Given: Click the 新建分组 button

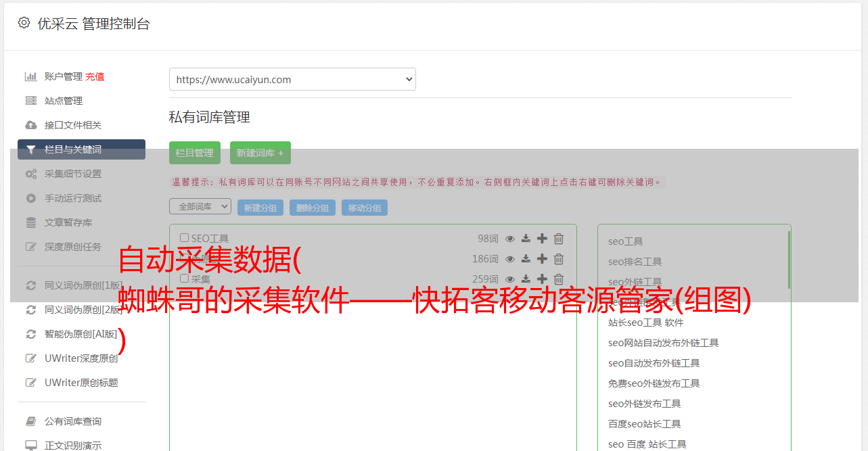Looking at the screenshot, I should click(260, 208).
